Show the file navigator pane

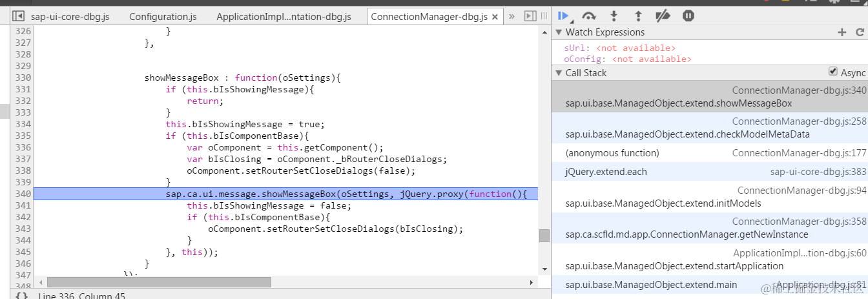pyautogui.click(x=18, y=16)
